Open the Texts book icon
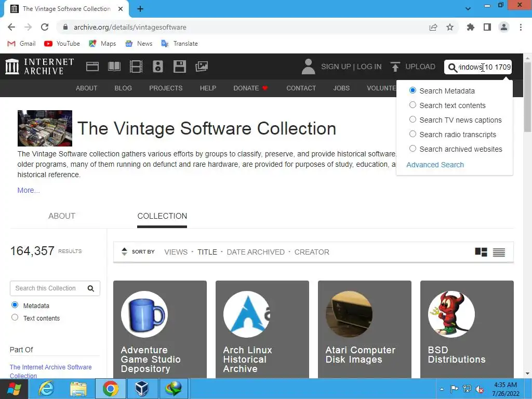The width and height of the screenshot is (532, 399). pyautogui.click(x=114, y=66)
